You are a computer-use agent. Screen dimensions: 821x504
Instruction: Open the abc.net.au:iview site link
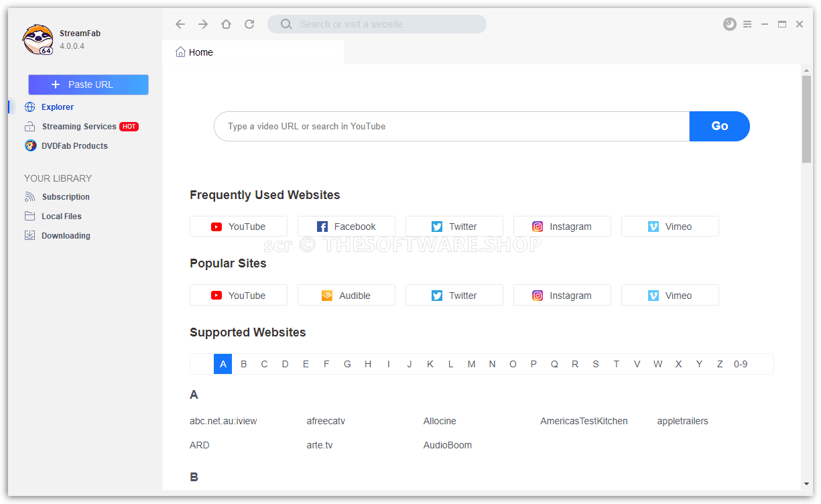pyautogui.click(x=223, y=421)
